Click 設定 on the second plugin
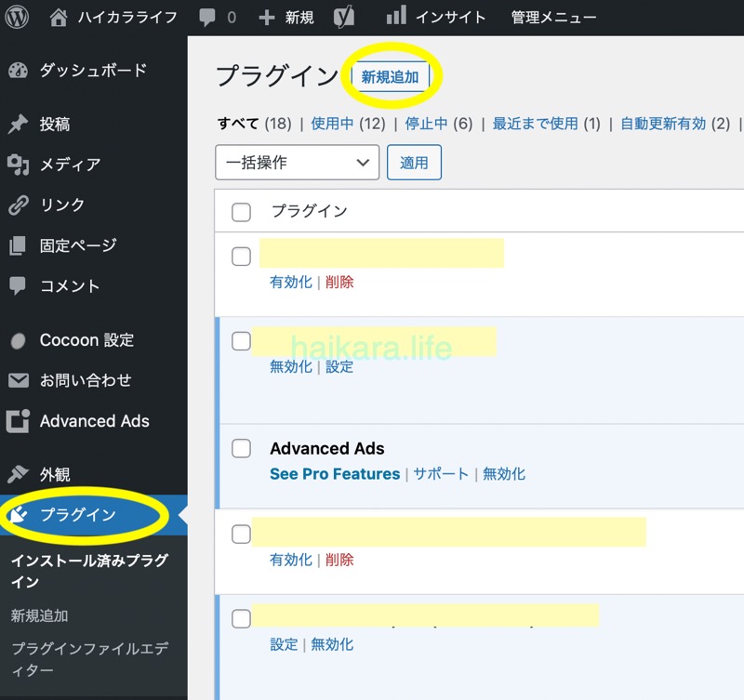The image size is (744, 700). pos(339,366)
